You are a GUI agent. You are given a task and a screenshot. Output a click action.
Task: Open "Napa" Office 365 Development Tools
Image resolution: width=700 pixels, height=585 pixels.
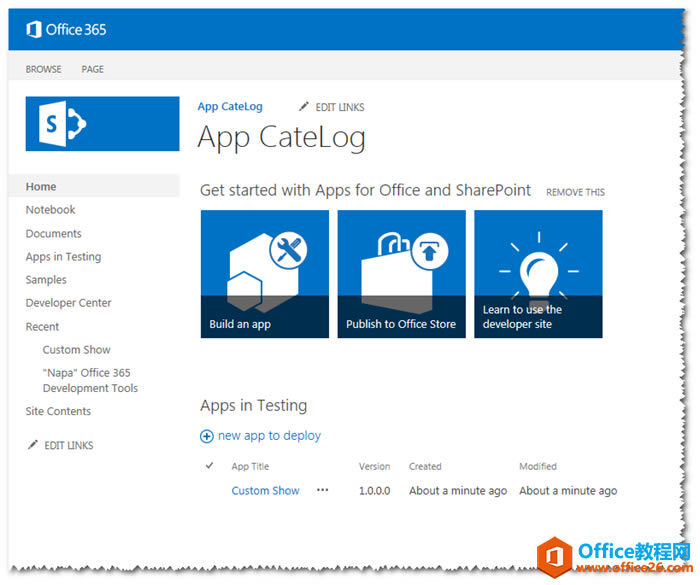tap(90, 380)
